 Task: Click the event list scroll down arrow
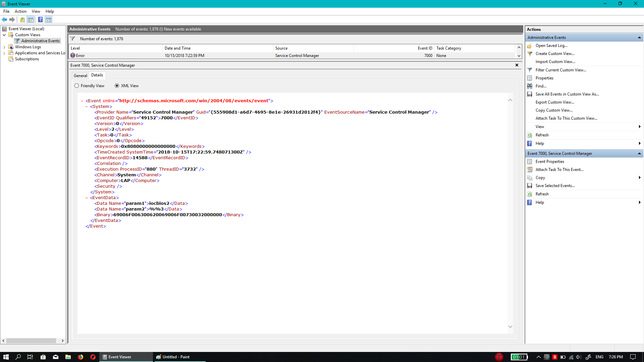point(519,56)
